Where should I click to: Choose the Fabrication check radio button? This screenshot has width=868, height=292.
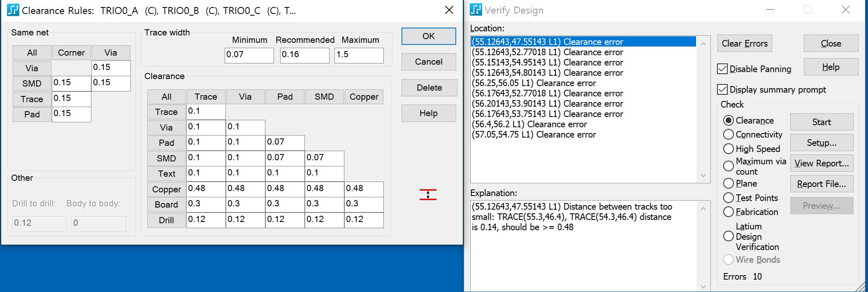[x=728, y=212]
